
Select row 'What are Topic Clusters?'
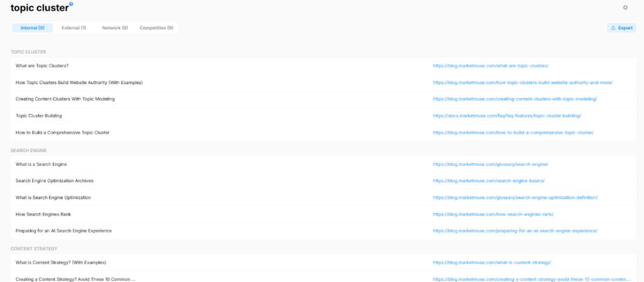pyautogui.click(x=323, y=65)
